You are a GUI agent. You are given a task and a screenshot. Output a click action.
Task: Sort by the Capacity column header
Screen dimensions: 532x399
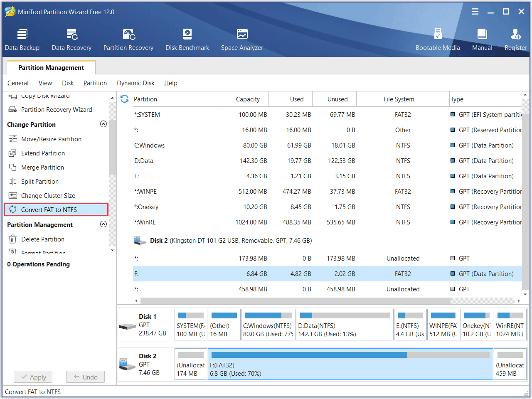244,99
